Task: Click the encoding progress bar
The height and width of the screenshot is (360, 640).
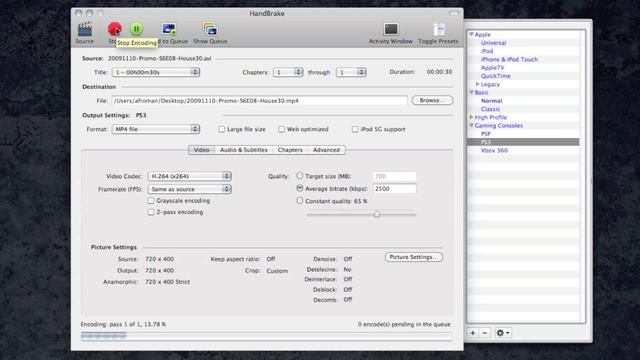Action: pyautogui.click(x=266, y=336)
